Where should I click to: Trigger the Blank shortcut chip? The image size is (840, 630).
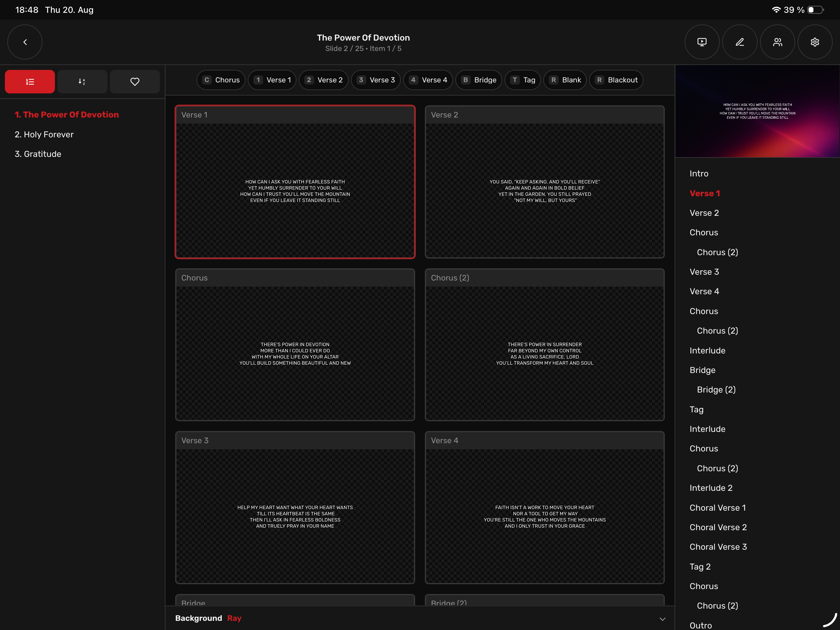click(565, 80)
